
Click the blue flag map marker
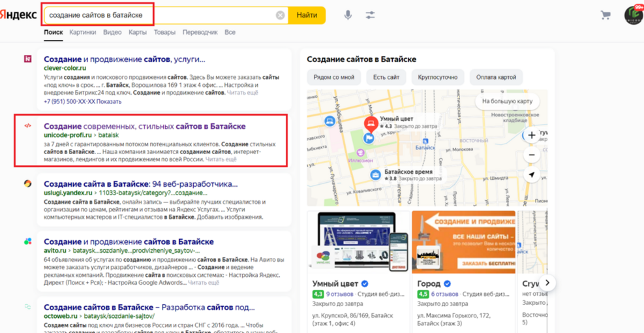tap(369, 139)
